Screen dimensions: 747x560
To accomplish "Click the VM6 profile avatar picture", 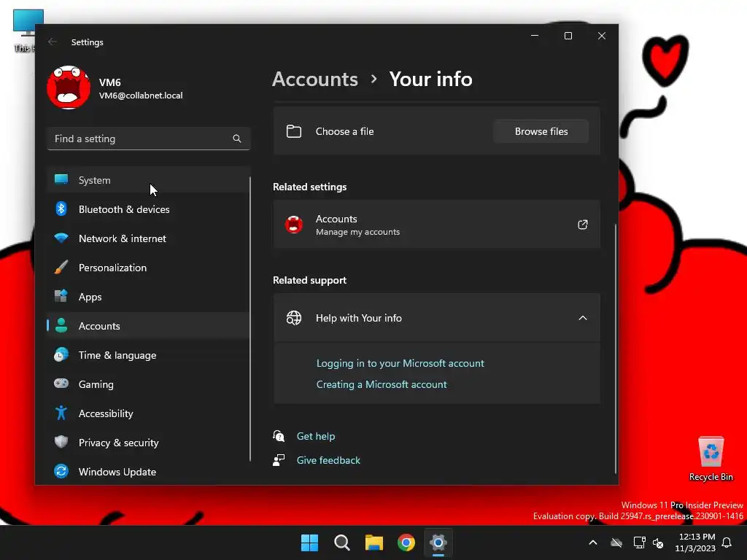I will (x=69, y=87).
